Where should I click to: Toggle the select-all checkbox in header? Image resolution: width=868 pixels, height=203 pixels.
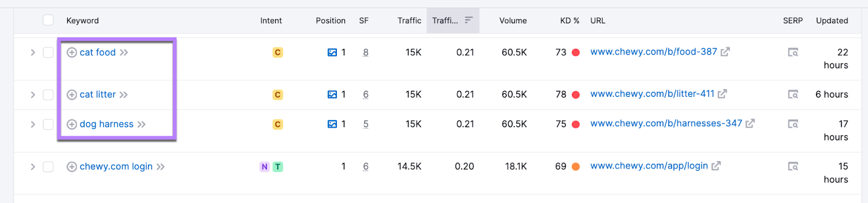click(48, 20)
